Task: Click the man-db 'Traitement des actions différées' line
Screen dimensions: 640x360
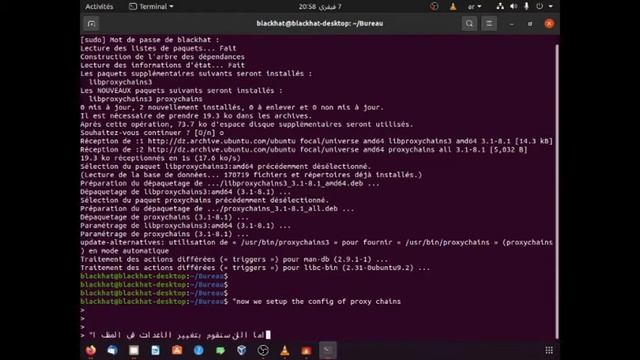Action: [x=234, y=260]
